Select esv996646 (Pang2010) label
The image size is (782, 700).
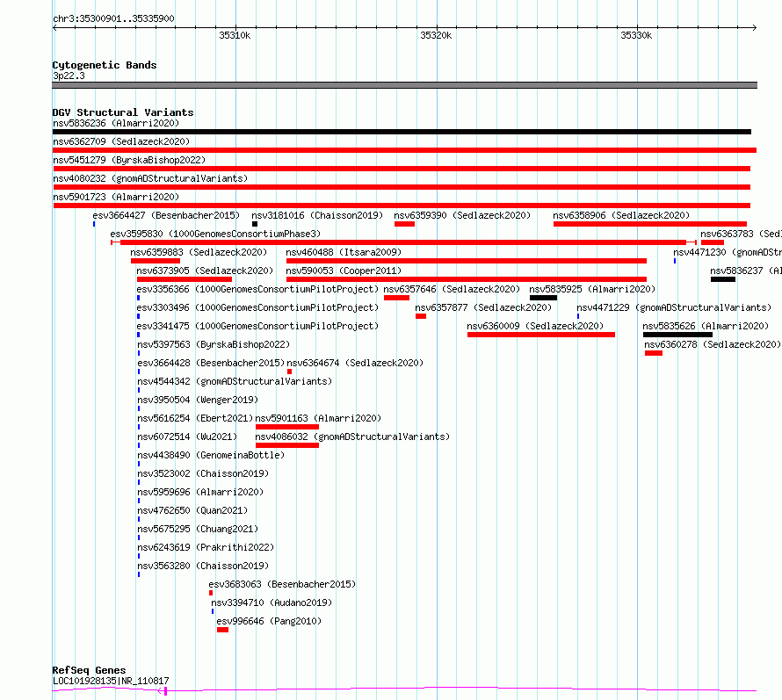click(270, 621)
